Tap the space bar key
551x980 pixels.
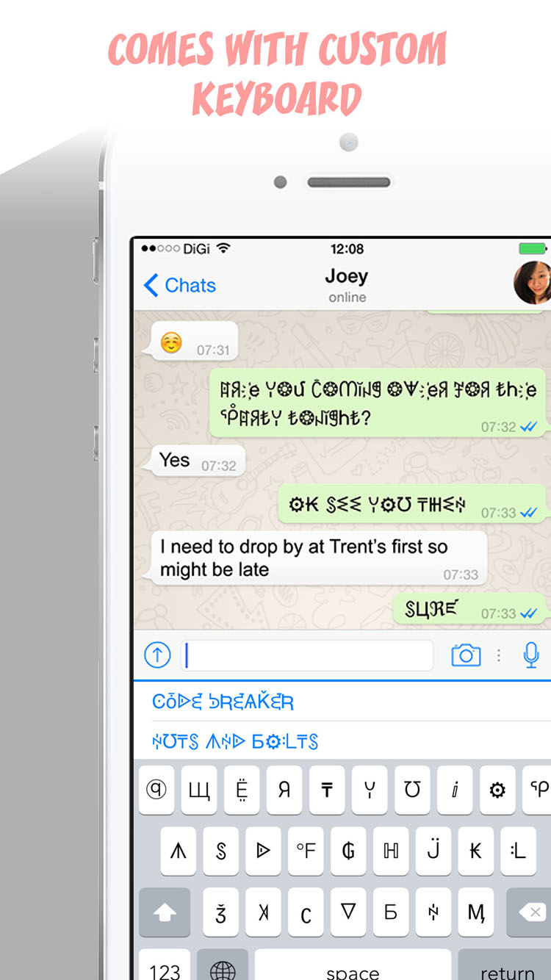353,968
